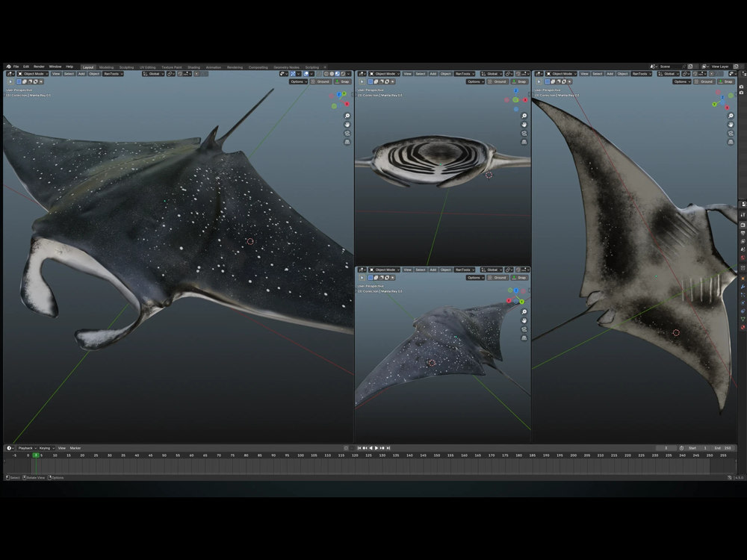Open the Edit menu
Image resolution: width=747 pixels, height=560 pixels.
click(26, 66)
